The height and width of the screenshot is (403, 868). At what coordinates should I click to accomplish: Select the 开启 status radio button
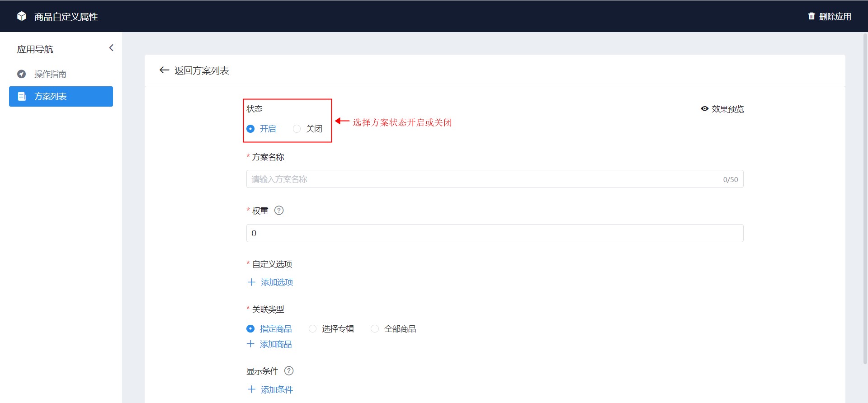[x=250, y=129]
